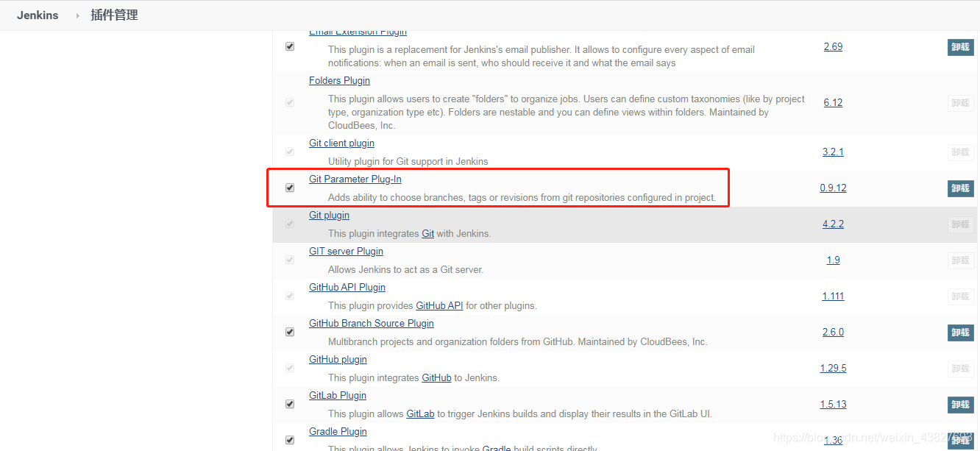
Task: Open the Git plugin name link
Action: (329, 216)
